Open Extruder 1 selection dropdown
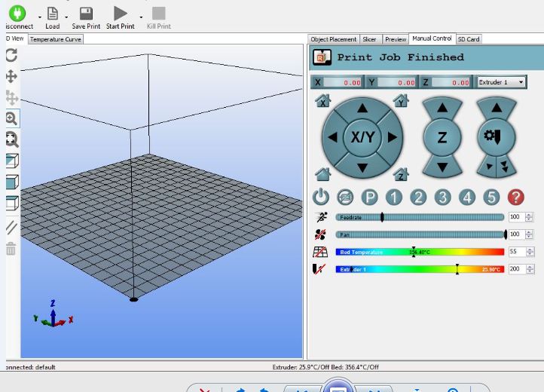This screenshot has height=392, width=544. [x=501, y=82]
